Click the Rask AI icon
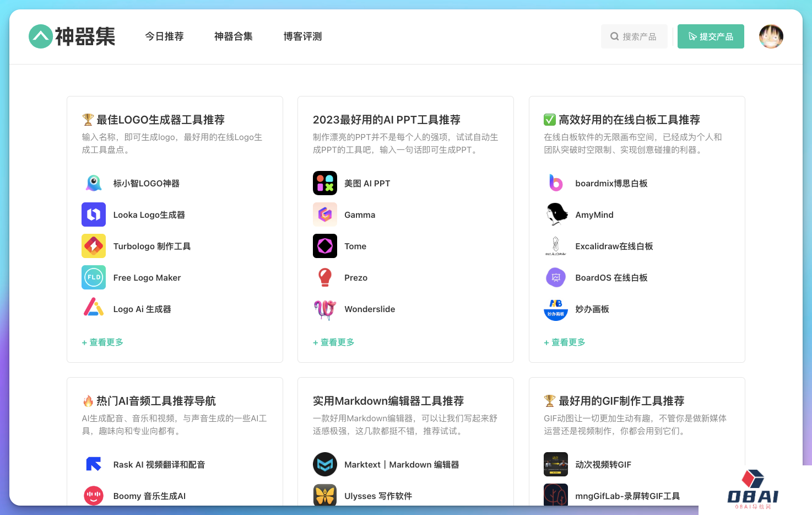812x515 pixels. (94, 464)
